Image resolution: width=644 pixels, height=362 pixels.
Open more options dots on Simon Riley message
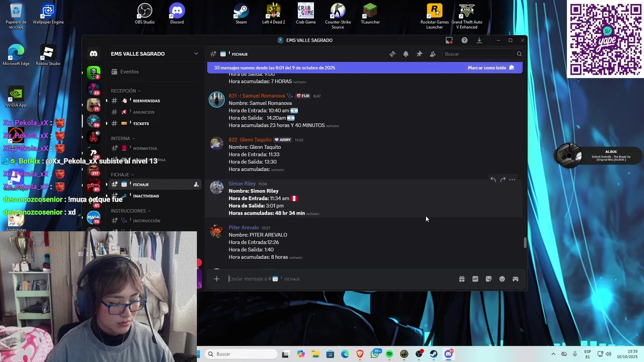click(x=512, y=179)
